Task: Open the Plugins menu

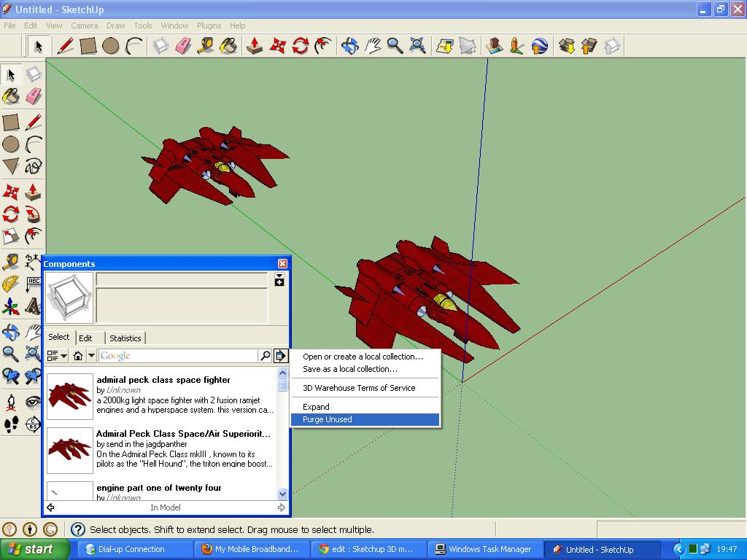Action: pyautogui.click(x=209, y=26)
